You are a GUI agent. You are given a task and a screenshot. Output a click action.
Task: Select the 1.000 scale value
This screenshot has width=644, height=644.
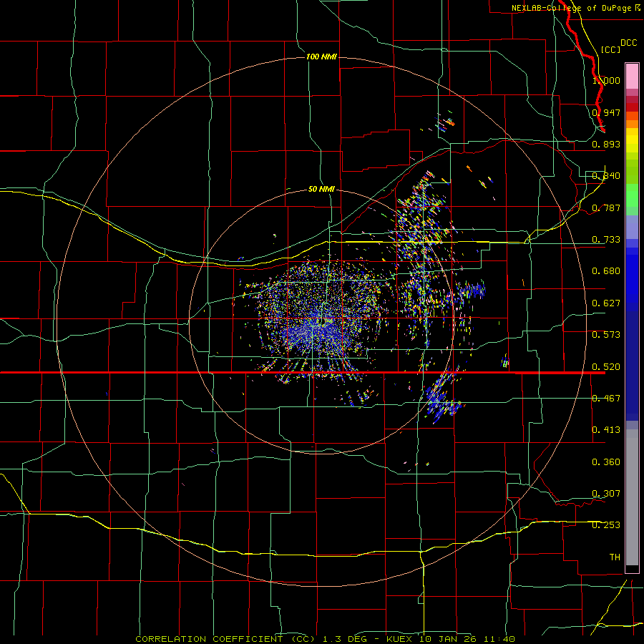point(606,80)
